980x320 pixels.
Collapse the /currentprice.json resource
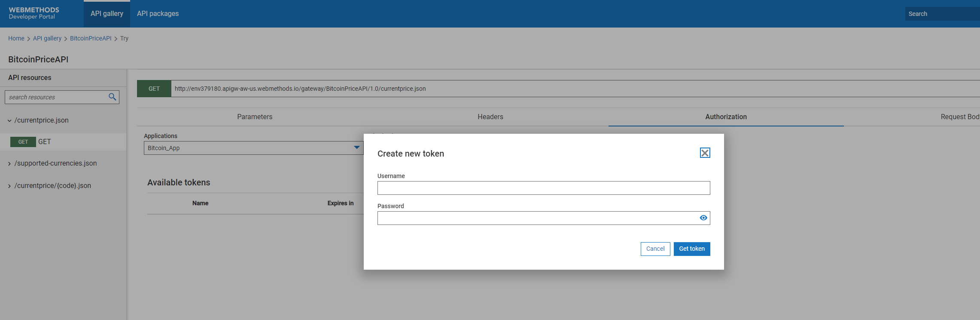(9, 120)
